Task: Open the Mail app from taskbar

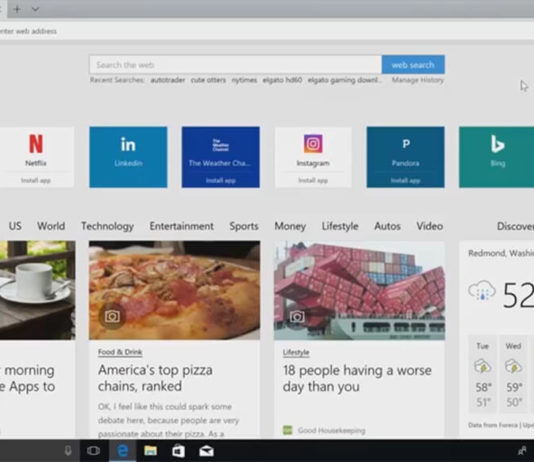Action: (x=206, y=451)
